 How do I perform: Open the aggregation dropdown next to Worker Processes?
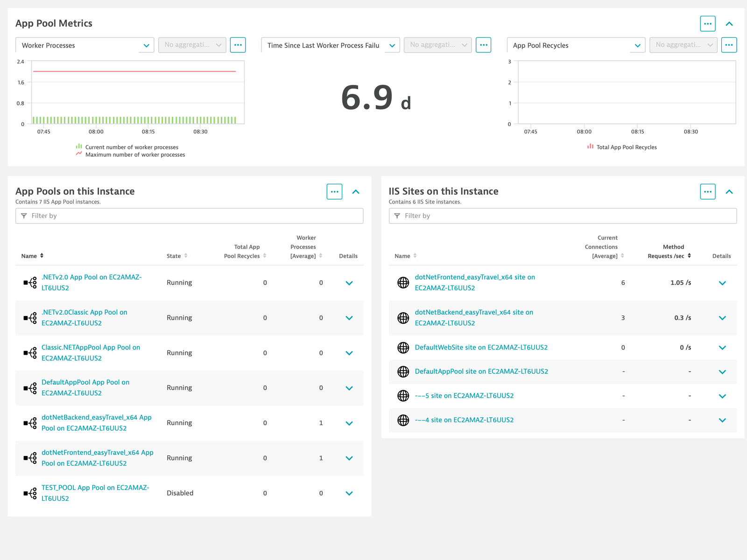coord(192,45)
